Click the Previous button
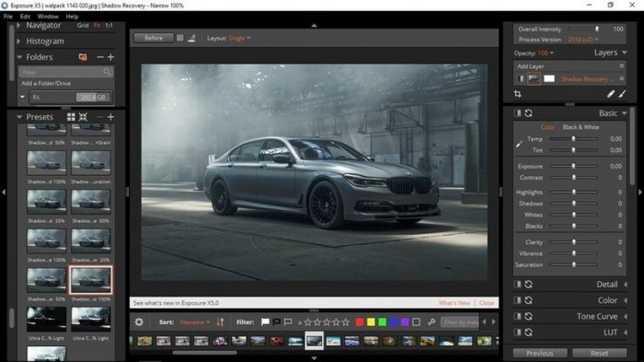This screenshot has height=362, width=644. click(540, 354)
